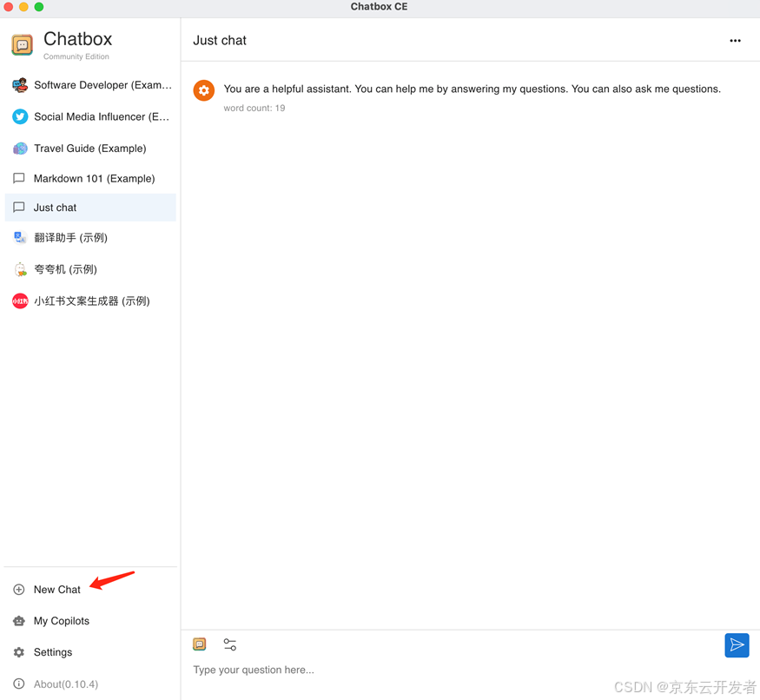Open About(0.10.4) info
Image resolution: width=760 pixels, height=700 pixels.
(x=90, y=684)
